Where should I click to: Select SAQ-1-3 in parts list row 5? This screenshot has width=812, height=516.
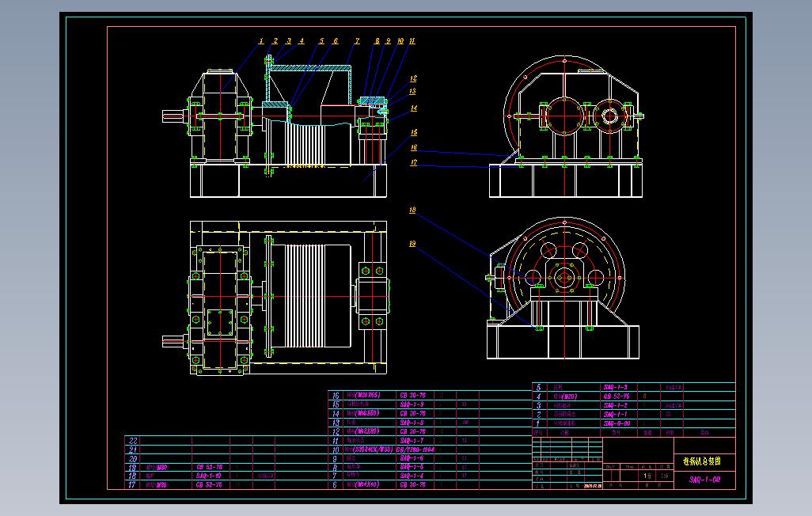(x=616, y=387)
